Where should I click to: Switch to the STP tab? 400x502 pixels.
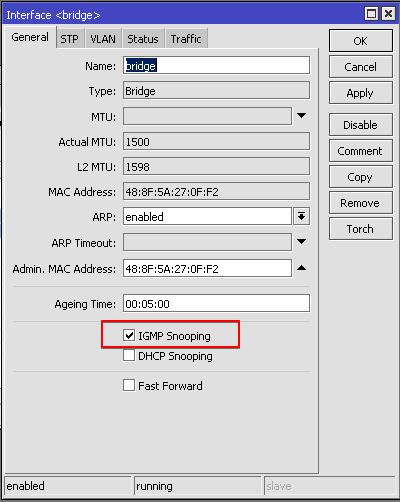[x=69, y=39]
